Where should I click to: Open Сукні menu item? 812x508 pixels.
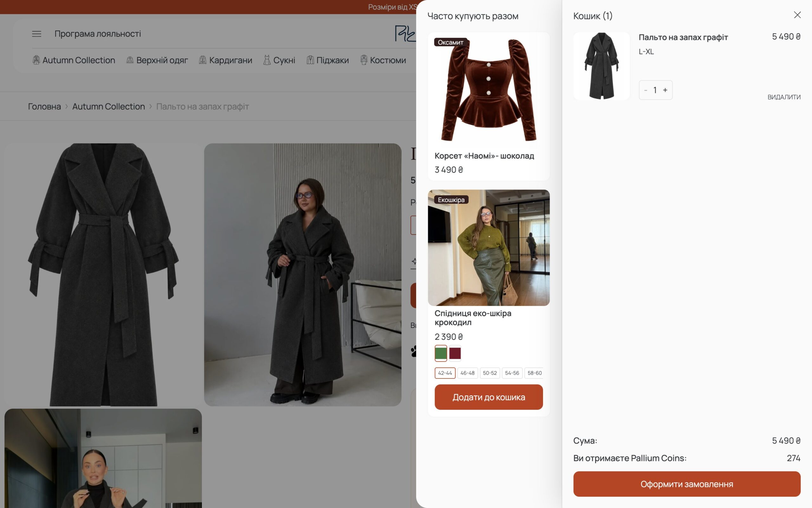[x=284, y=60]
